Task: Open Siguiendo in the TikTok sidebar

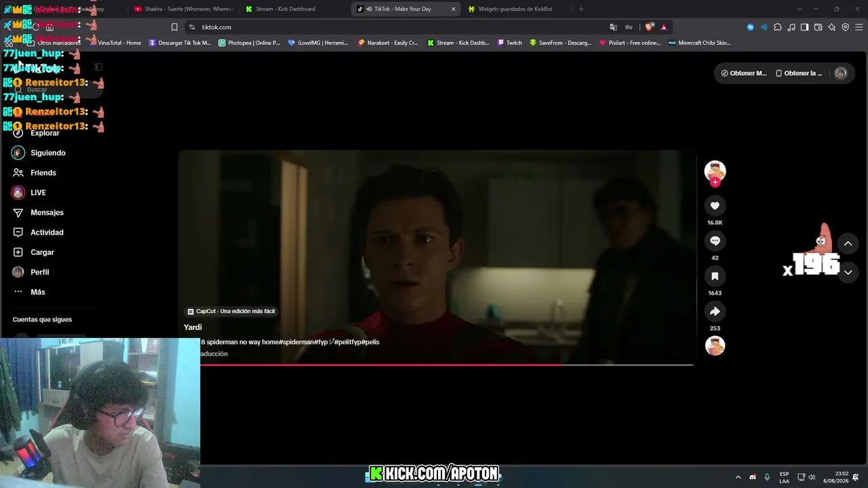Action: (x=39, y=153)
